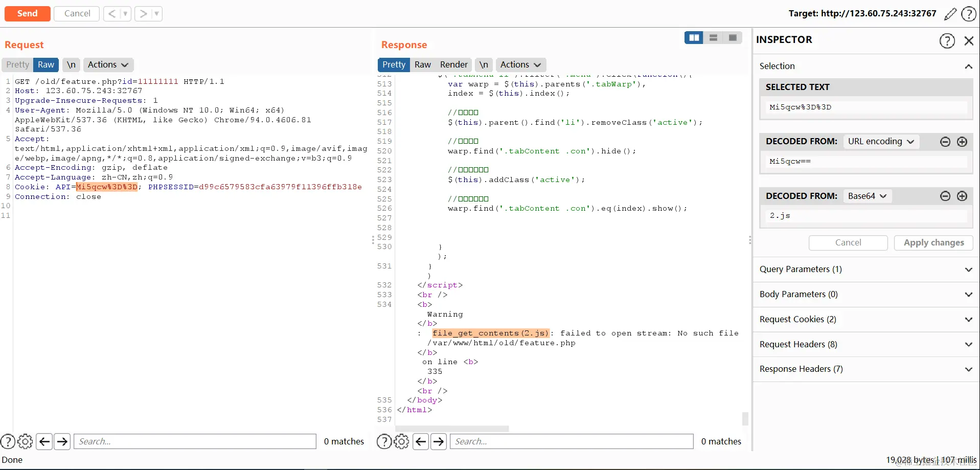Go back to previous request in history

tap(111, 14)
